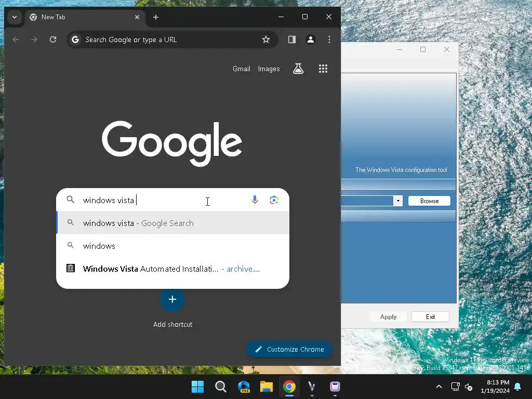Open the V-shaped app in taskbar
Viewport: 532px width, 399px height.
(312, 387)
